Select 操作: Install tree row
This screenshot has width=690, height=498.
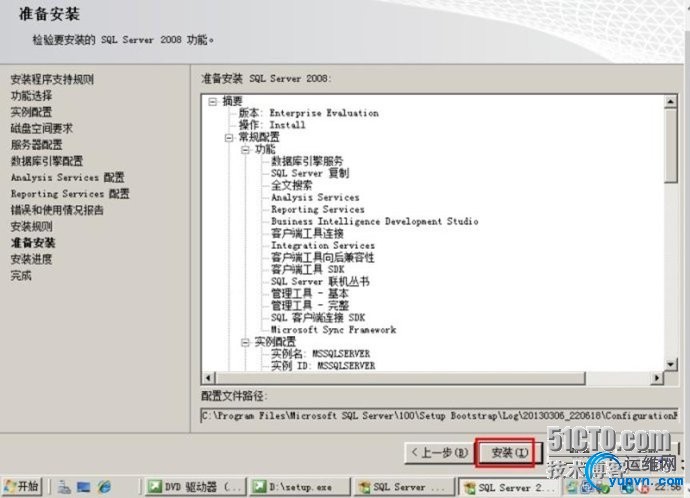click(272, 125)
